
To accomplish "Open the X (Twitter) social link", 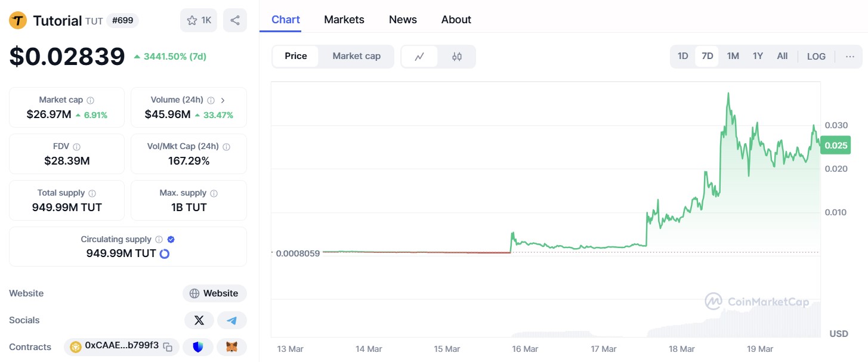I will click(x=199, y=320).
